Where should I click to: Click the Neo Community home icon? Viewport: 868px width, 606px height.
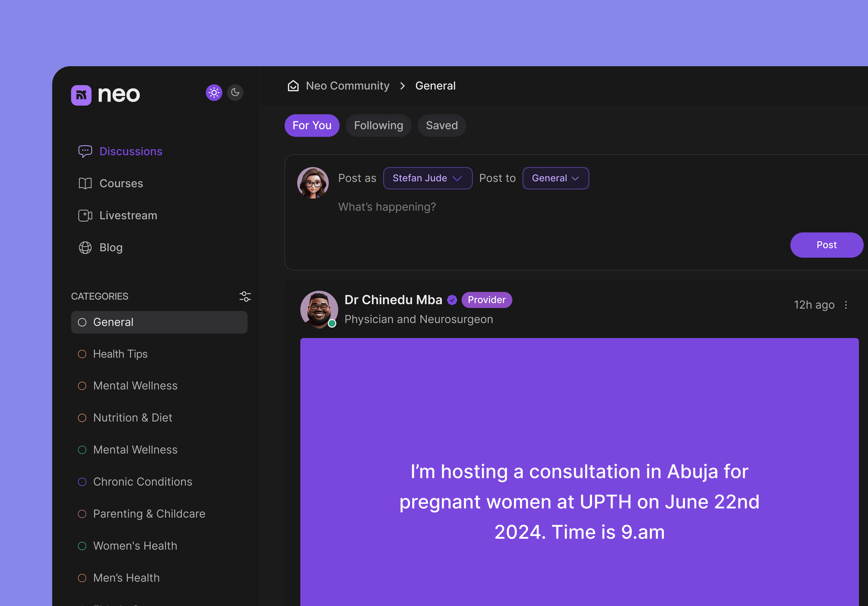coord(293,86)
